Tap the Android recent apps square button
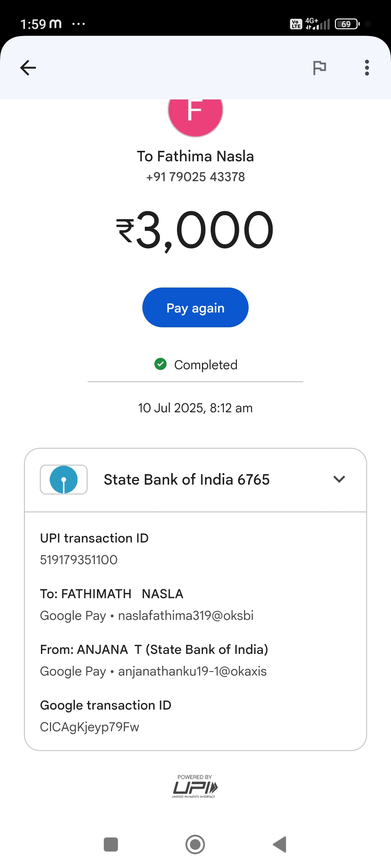 pyautogui.click(x=111, y=844)
